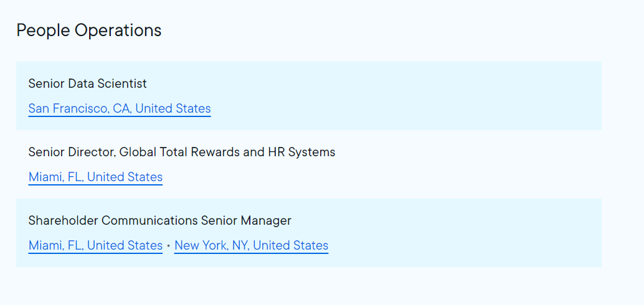The height and width of the screenshot is (305, 644).
Task: Click the People Operations section heading
Action: click(88, 30)
